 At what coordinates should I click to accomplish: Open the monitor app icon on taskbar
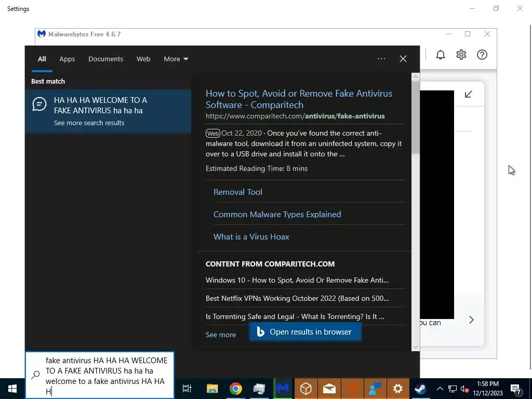tap(259, 389)
